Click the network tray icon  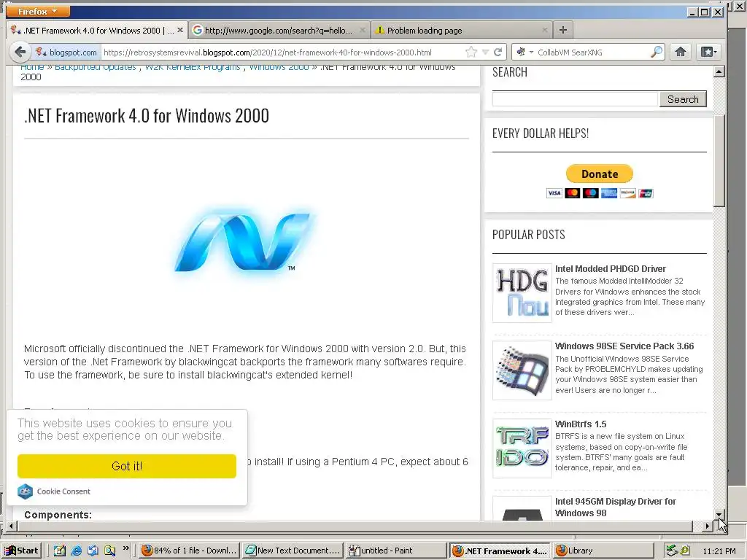click(672, 551)
